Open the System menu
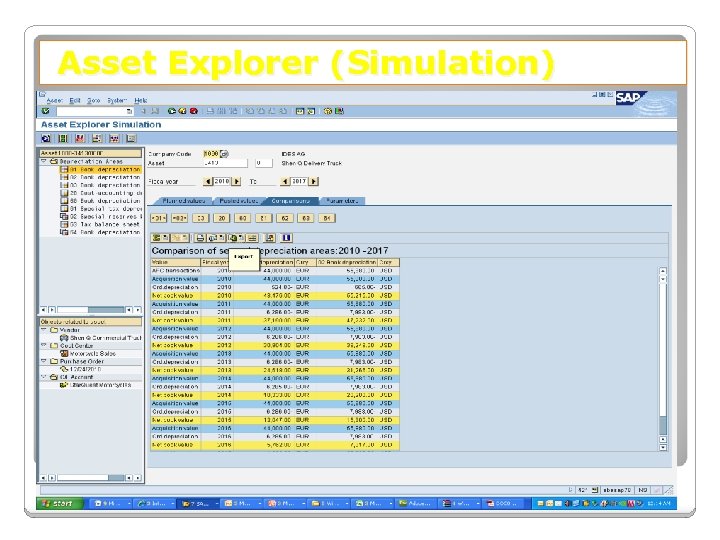720x540 pixels. pyautogui.click(x=117, y=101)
